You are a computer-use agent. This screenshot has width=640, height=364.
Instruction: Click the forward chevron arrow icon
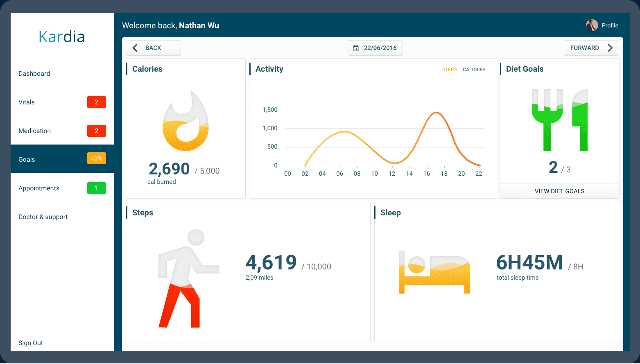coord(610,48)
